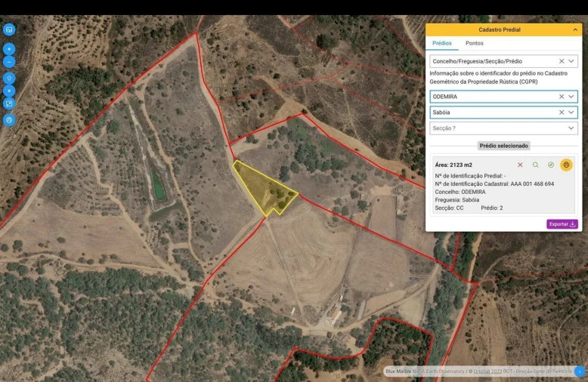Expand the Concelho/Freguesia/Secção/Prédio dropdown
Screen dimensions: 588x382
571,61
